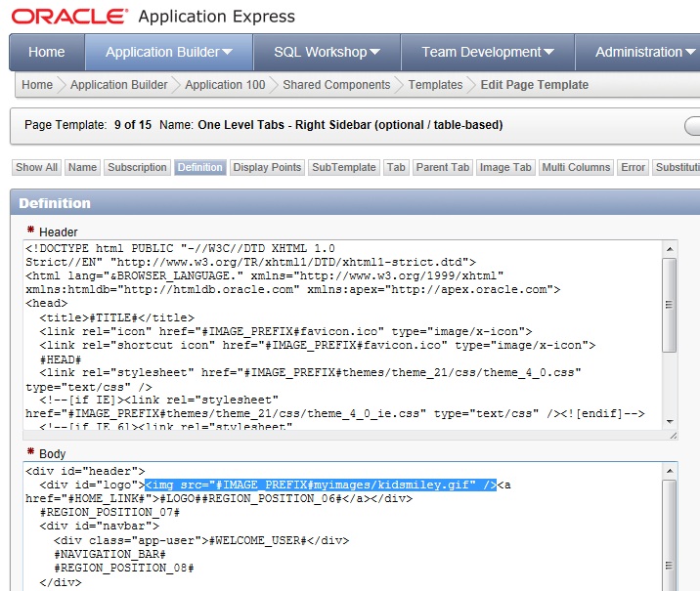The image size is (700, 591).
Task: Select the Definition section button
Action: 200,167
